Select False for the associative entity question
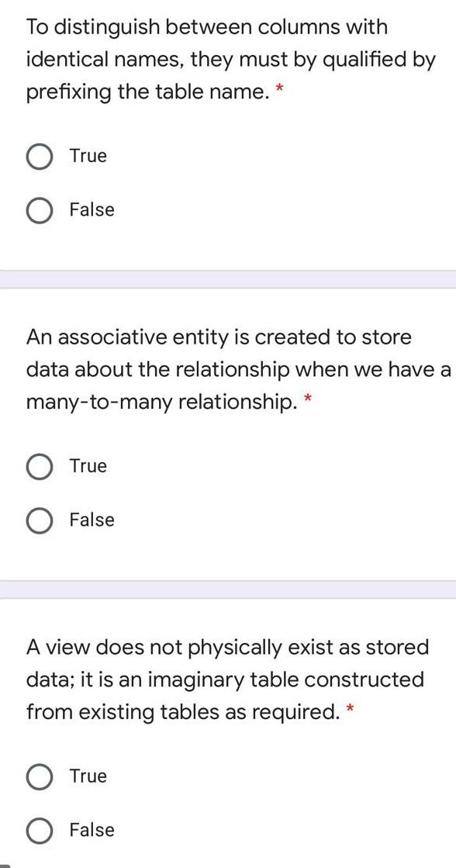The image size is (456, 868). 40,520
